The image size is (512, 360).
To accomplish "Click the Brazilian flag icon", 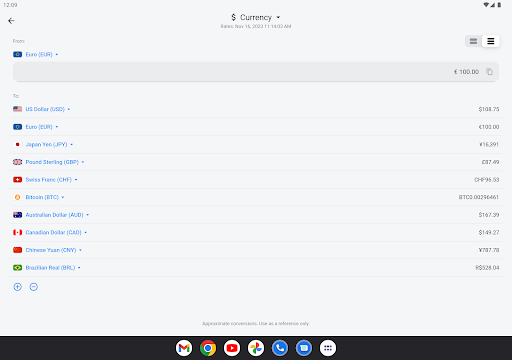I will click(18, 268).
